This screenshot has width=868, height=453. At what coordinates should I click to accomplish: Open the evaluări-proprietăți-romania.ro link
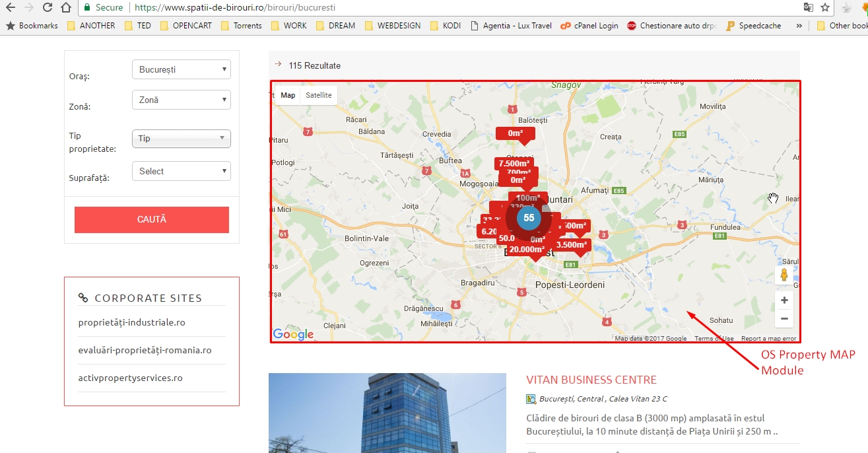point(145,351)
